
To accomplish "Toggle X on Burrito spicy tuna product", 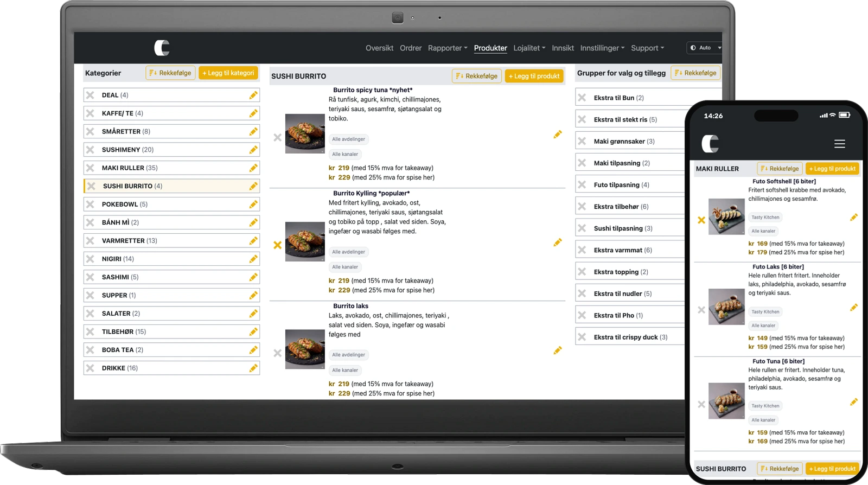I will [x=278, y=138].
